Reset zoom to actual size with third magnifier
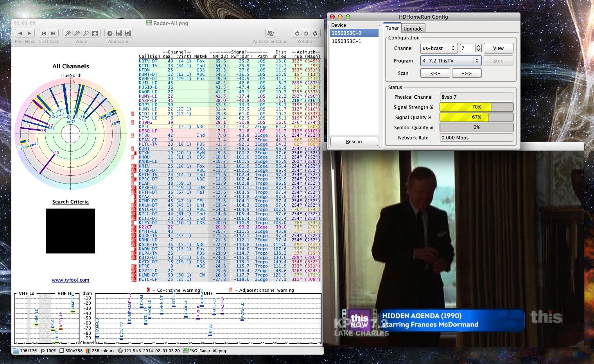Image resolution: width=594 pixels, height=364 pixels. click(x=86, y=34)
